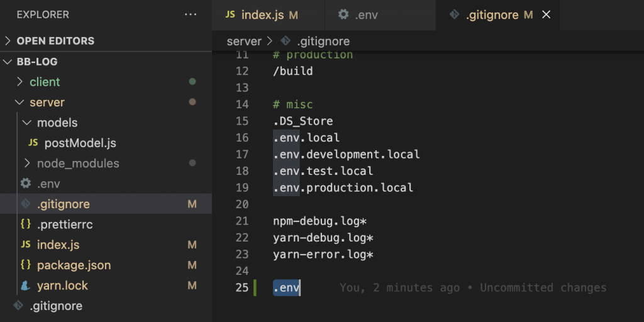The height and width of the screenshot is (322, 644).
Task: Click the yarn icon beside yarn.lock
Action: click(26, 286)
